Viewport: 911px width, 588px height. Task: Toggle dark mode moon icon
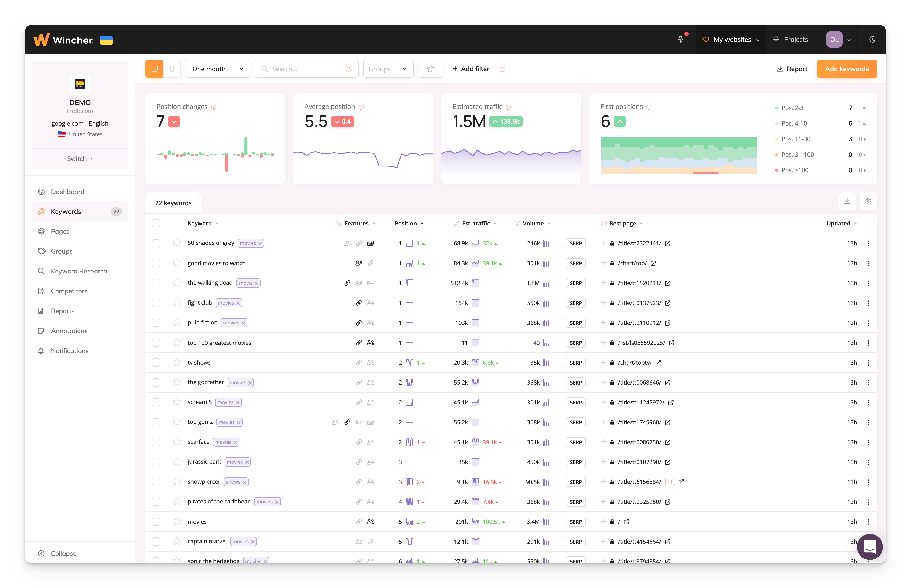(x=872, y=39)
